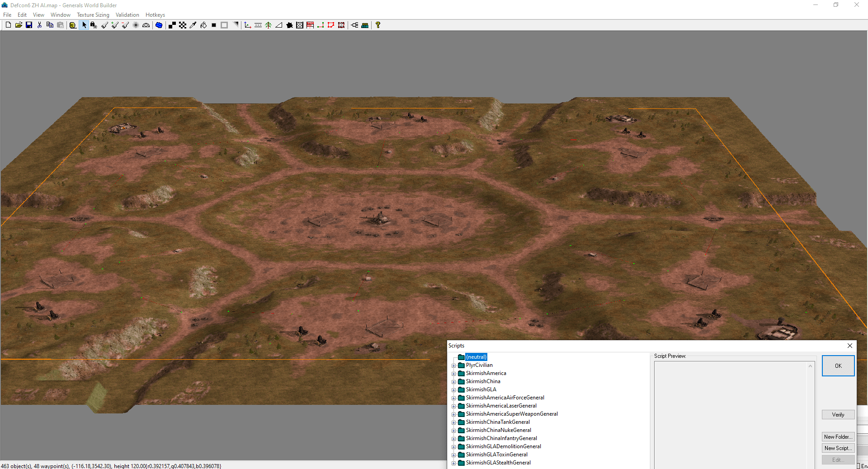
Task: Select the SkirmishGLAToxinGeneral folder
Action: tap(496, 455)
